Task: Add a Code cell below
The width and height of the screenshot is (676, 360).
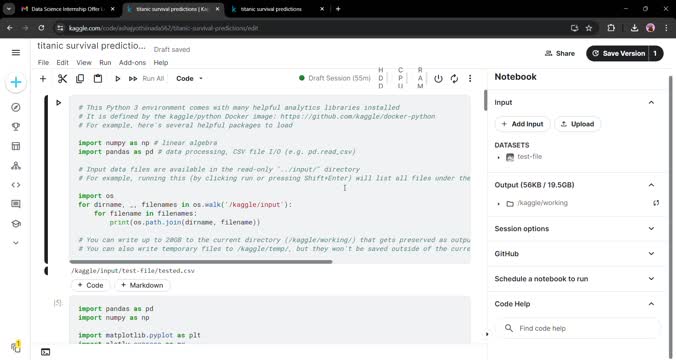Action: [90, 285]
